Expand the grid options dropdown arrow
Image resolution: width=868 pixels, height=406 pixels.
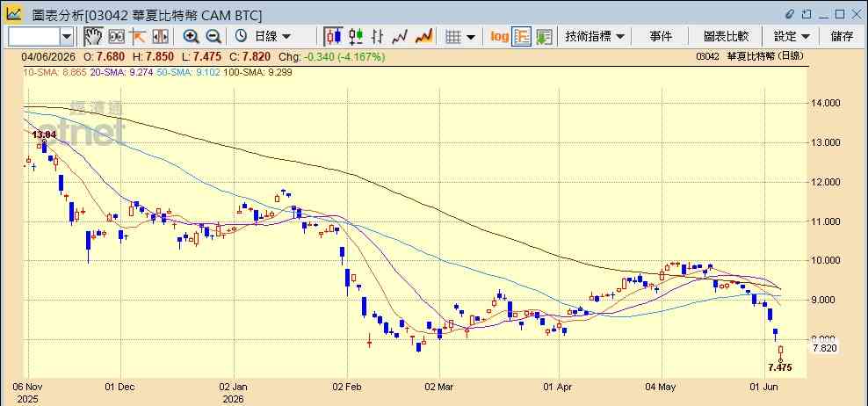click(x=471, y=37)
